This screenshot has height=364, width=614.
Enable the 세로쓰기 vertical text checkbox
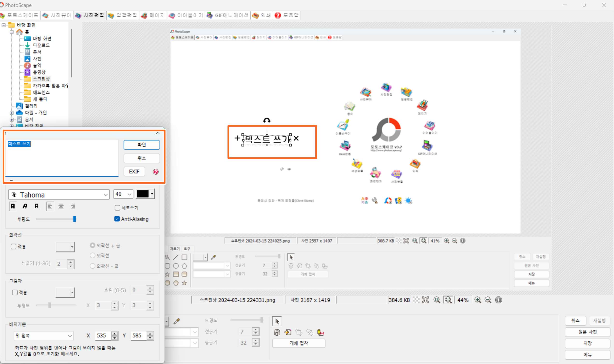coord(117,208)
